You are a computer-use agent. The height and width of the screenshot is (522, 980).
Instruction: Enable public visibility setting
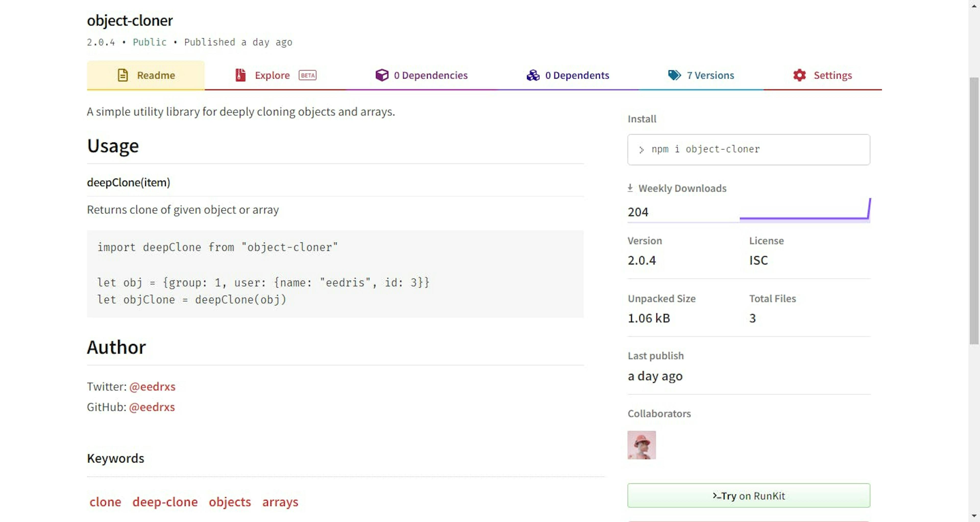click(x=150, y=42)
